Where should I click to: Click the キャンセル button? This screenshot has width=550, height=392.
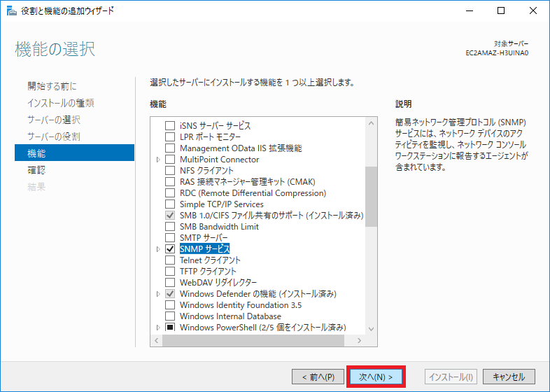(509, 377)
